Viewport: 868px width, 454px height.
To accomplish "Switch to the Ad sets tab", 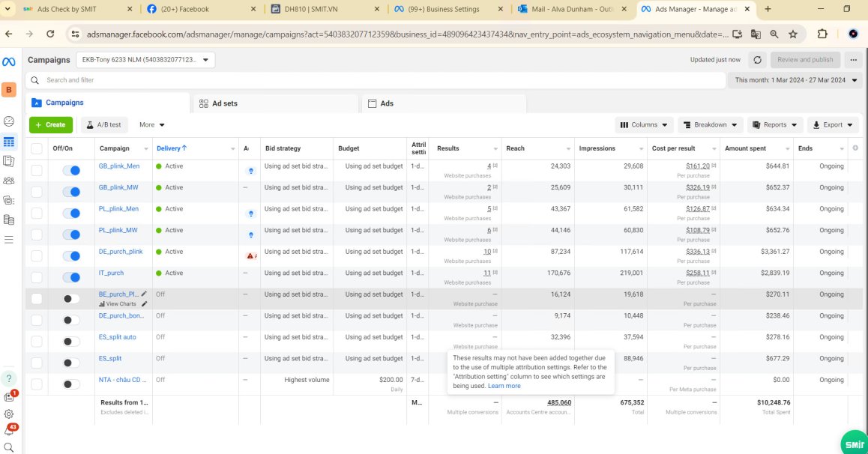I will coord(275,103).
